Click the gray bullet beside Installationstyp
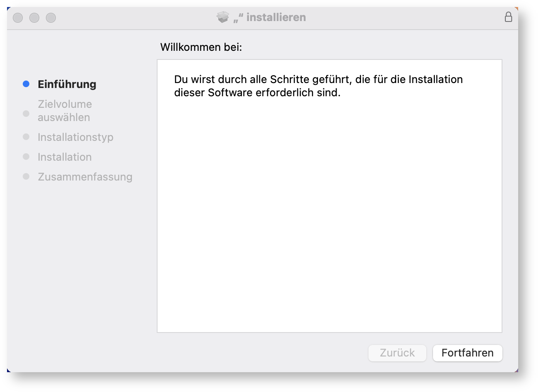538x392 pixels. click(x=26, y=137)
